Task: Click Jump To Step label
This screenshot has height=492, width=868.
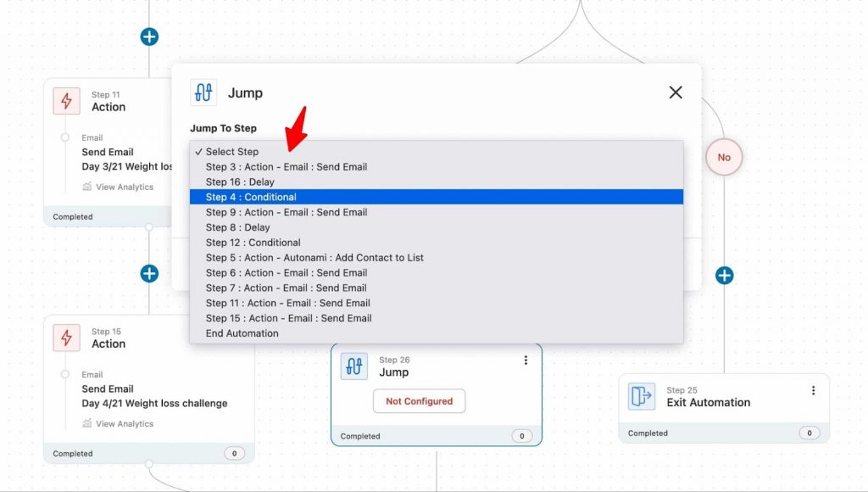Action: [223, 128]
